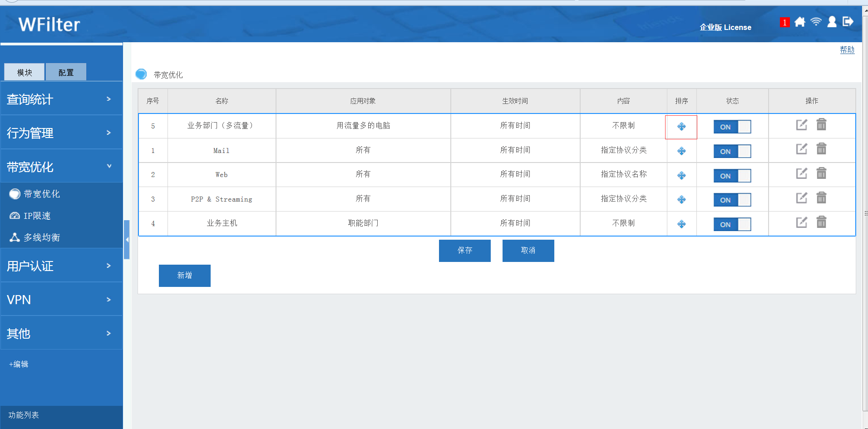Switch off the 业务主机 rule status
The height and width of the screenshot is (429, 868).
pos(732,224)
